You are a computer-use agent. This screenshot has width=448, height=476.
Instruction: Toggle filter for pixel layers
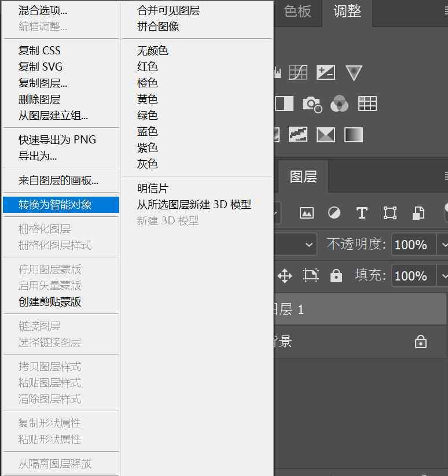click(x=307, y=213)
